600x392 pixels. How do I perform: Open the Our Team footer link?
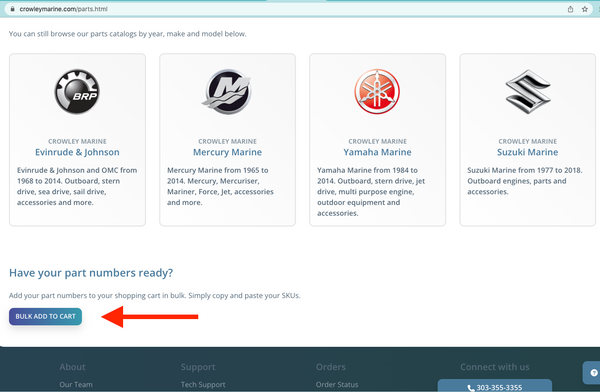click(76, 384)
